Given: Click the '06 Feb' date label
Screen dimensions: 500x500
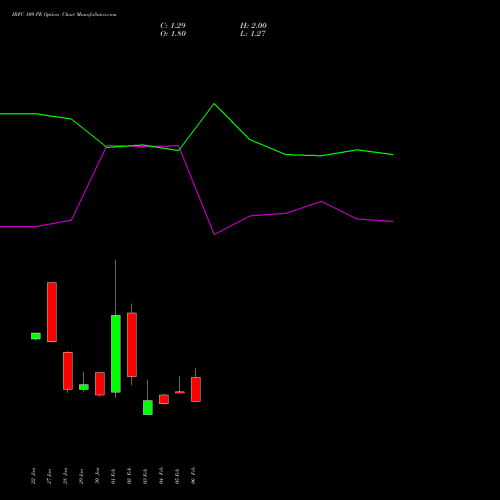Looking at the screenshot, I should click(x=193, y=476).
